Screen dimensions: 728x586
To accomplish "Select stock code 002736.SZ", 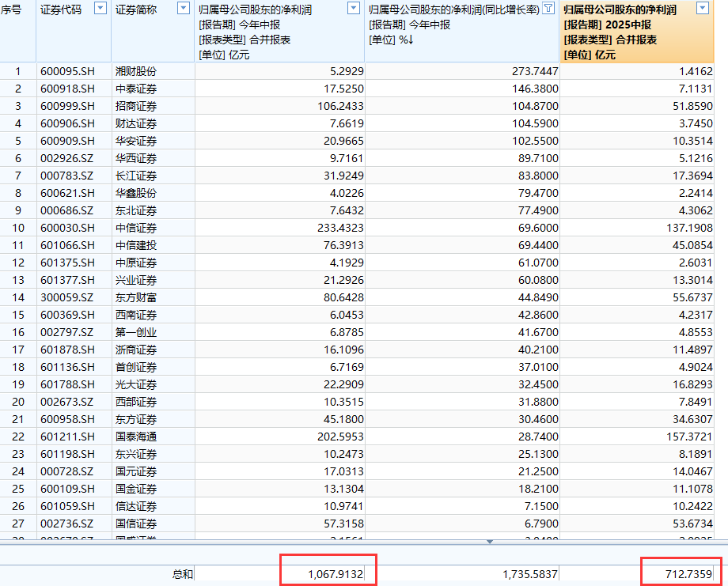I will 66,524.
